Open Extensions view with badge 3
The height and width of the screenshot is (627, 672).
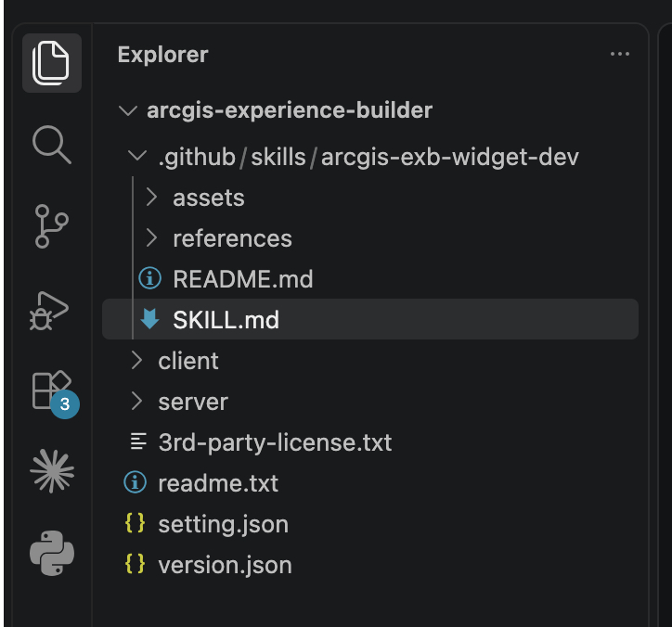[53, 393]
